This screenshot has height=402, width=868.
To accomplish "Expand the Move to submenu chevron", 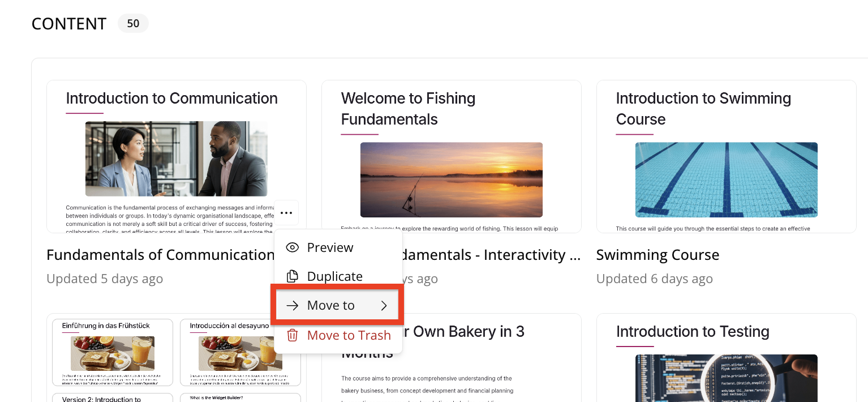I will click(x=384, y=306).
